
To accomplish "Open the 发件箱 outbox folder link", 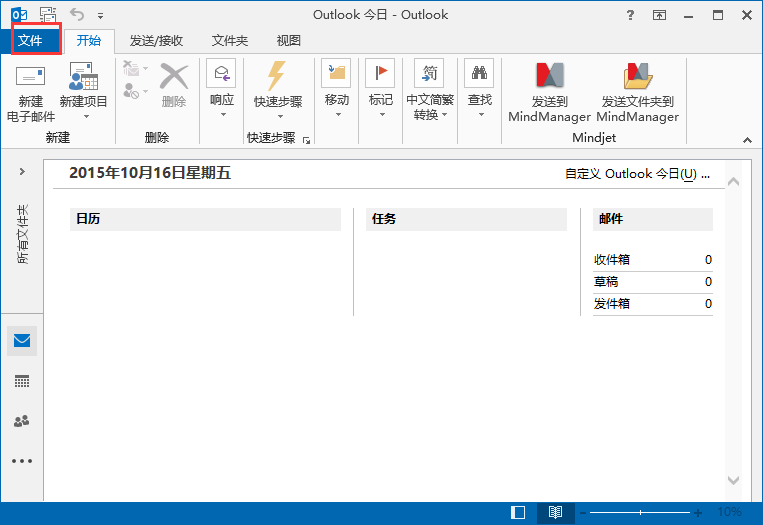I will [x=612, y=304].
